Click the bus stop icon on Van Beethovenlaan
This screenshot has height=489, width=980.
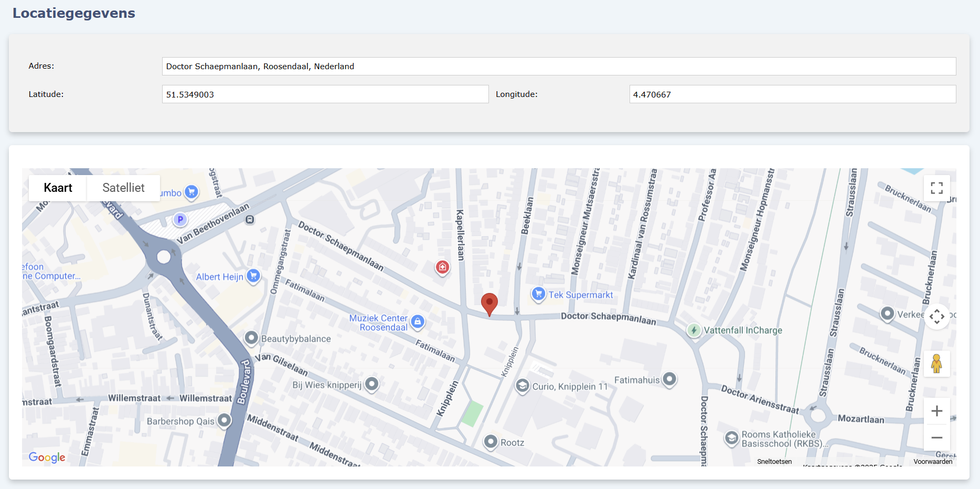click(x=250, y=220)
